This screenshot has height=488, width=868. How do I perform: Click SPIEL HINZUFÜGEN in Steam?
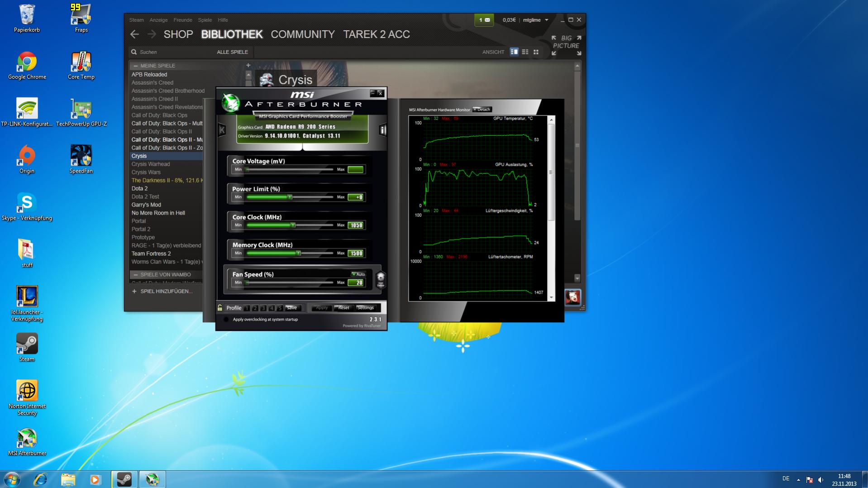[162, 292]
